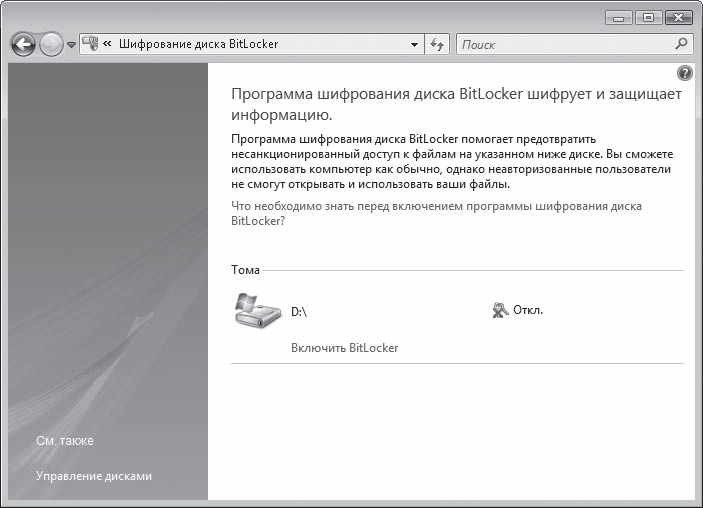703x508 pixels.
Task: Click the Forward navigation arrow button
Action: tap(50, 45)
